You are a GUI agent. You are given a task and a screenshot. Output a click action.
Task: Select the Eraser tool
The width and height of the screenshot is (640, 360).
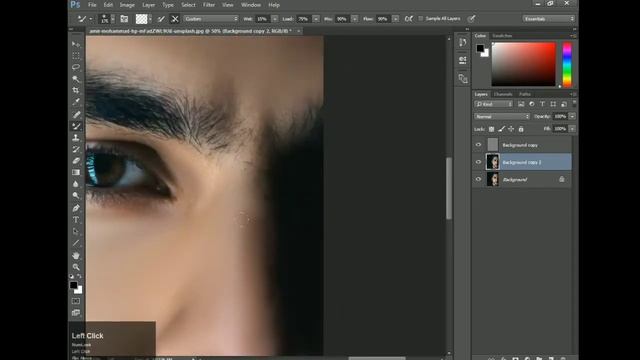tap(76, 161)
